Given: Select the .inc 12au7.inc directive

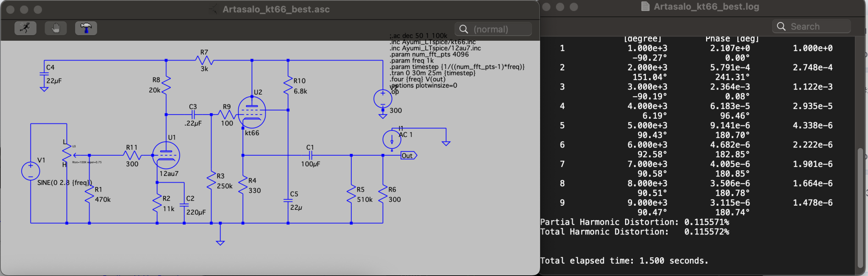Looking at the screenshot, I should coord(435,48).
